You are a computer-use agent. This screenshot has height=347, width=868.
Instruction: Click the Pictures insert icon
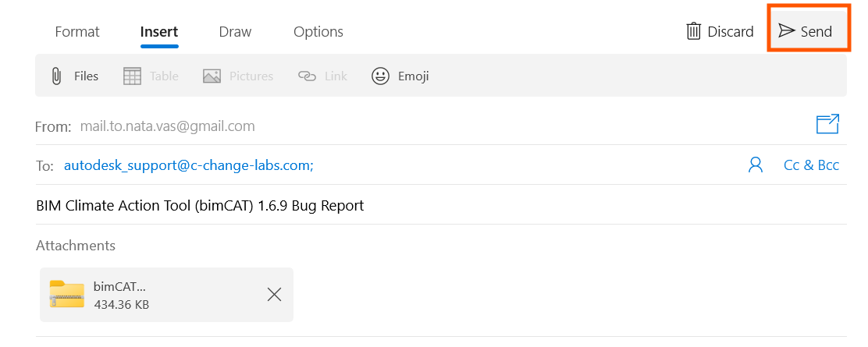(238, 76)
